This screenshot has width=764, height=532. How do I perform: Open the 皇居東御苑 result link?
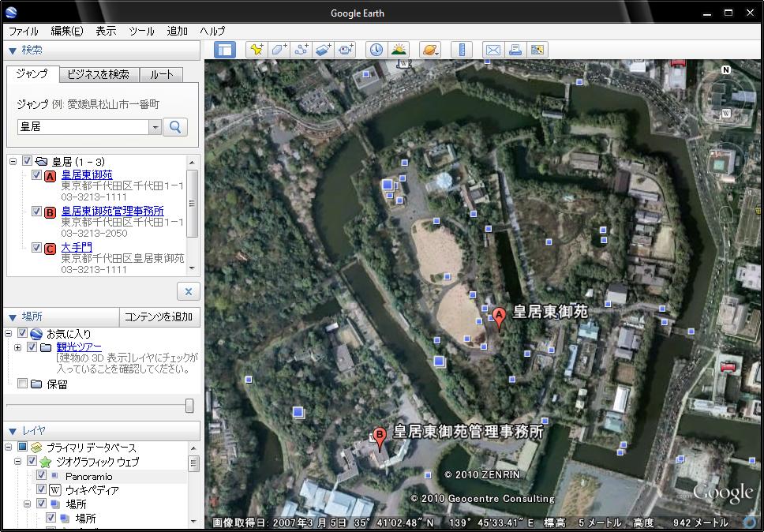[87, 174]
